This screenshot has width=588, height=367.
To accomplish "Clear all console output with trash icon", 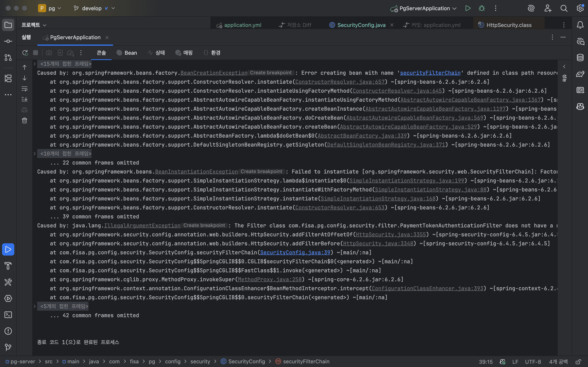I will pyautogui.click(x=25, y=120).
